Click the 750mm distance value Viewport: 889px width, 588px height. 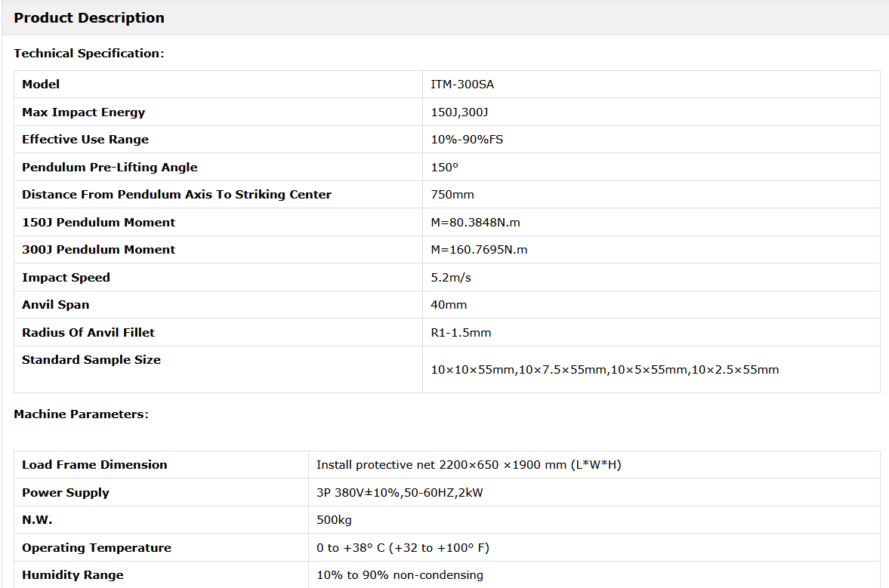tap(452, 195)
